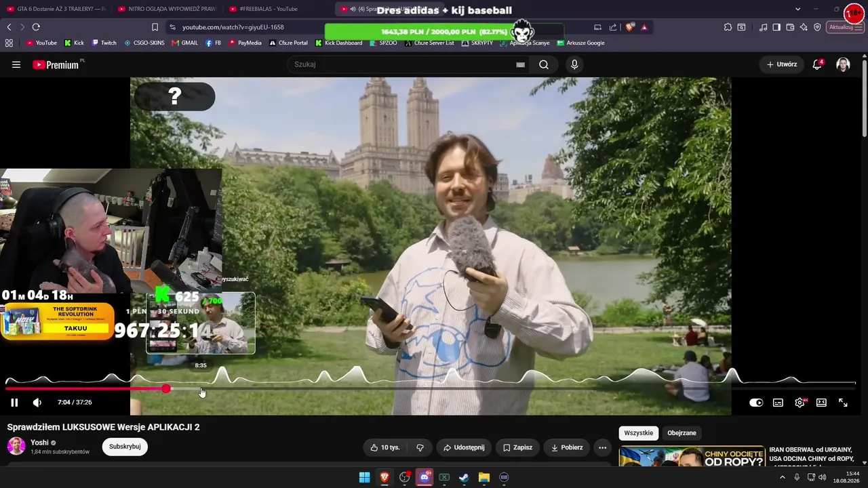This screenshot has height=488, width=868.
Task: Open the Yoshi channel avatar
Action: coord(16,446)
